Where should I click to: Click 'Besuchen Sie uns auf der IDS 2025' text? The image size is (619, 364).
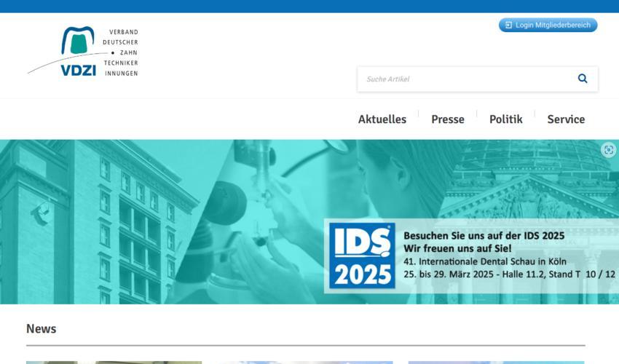pos(484,236)
